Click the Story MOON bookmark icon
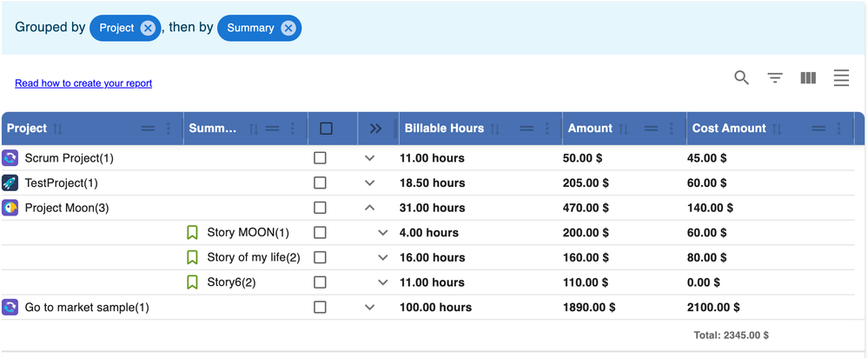The image size is (868, 358). tap(192, 232)
